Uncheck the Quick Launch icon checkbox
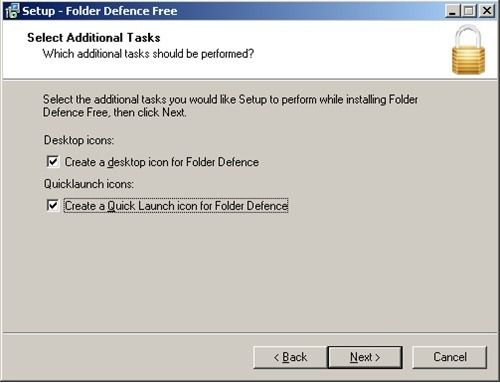The height and width of the screenshot is (383, 500). pyautogui.click(x=53, y=205)
